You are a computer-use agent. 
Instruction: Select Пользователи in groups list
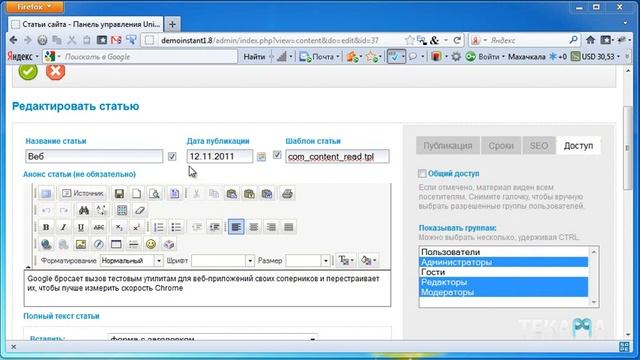click(x=503, y=252)
